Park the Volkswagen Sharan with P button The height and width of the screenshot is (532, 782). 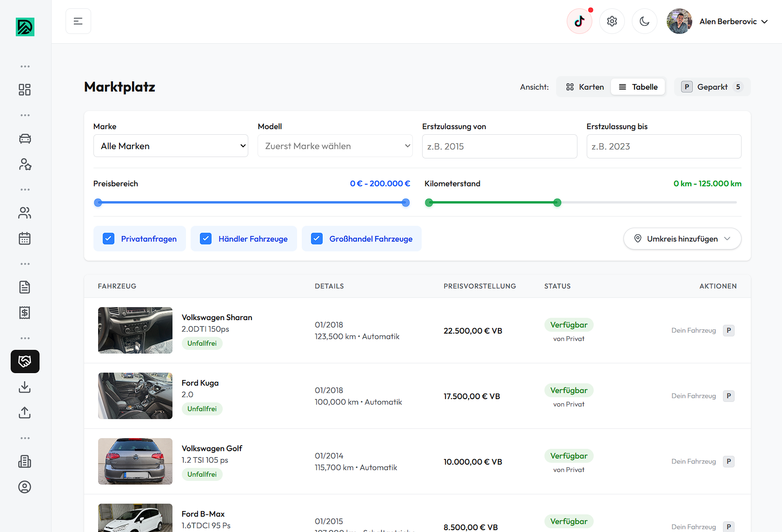[729, 330]
